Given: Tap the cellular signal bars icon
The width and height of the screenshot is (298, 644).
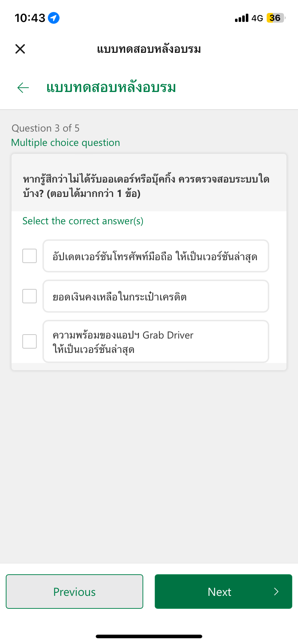Looking at the screenshot, I should pyautogui.click(x=241, y=18).
